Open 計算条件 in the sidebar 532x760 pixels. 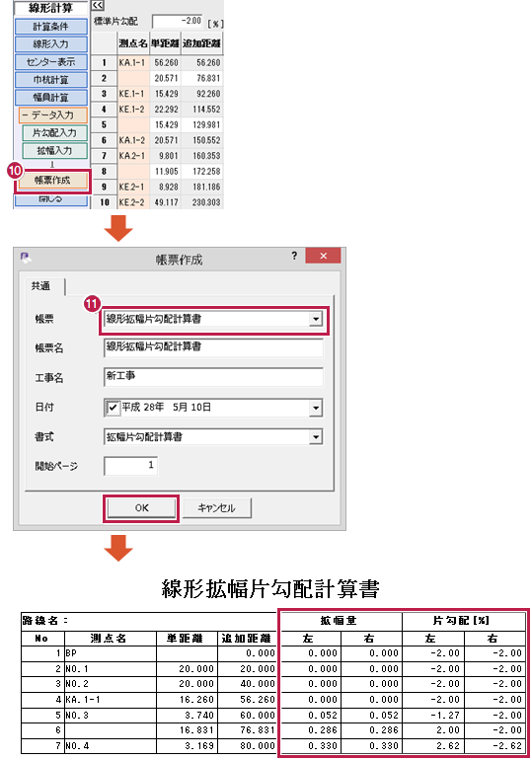coord(51,27)
